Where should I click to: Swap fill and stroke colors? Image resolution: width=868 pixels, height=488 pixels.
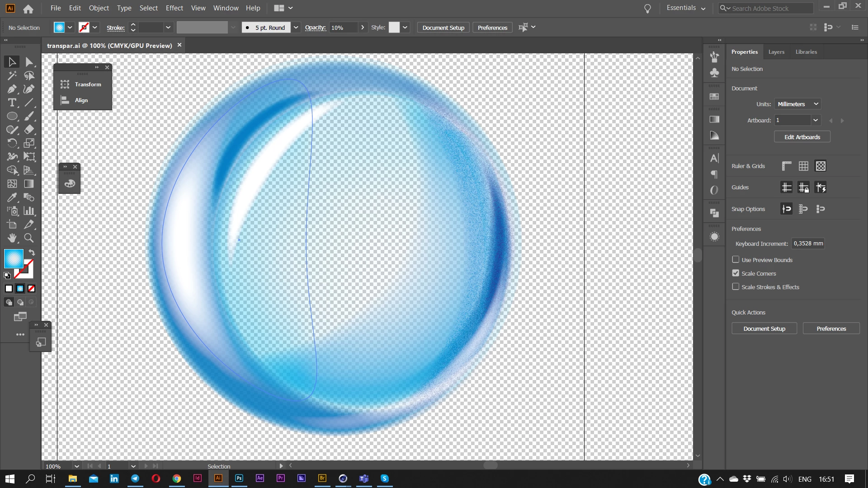pyautogui.click(x=32, y=253)
